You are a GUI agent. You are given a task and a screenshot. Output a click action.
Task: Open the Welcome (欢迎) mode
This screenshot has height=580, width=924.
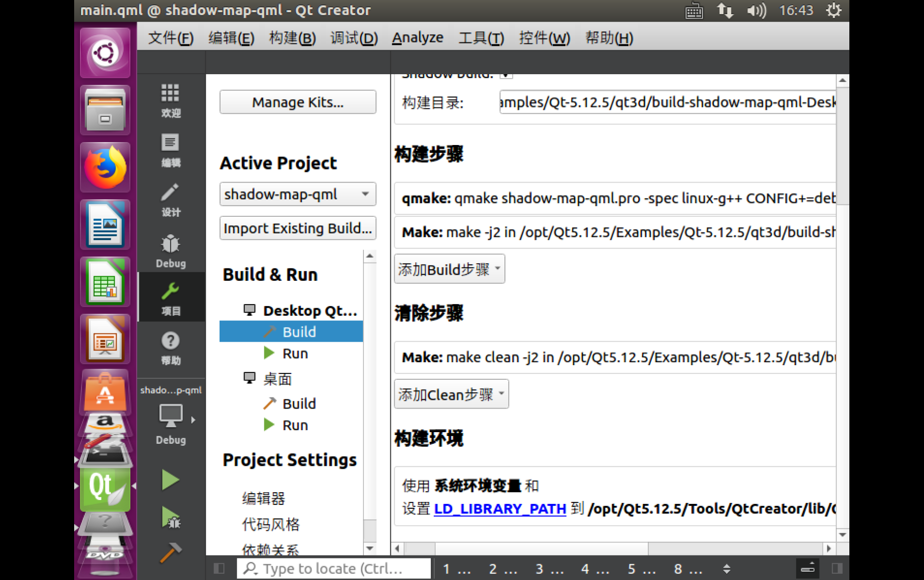pyautogui.click(x=170, y=101)
